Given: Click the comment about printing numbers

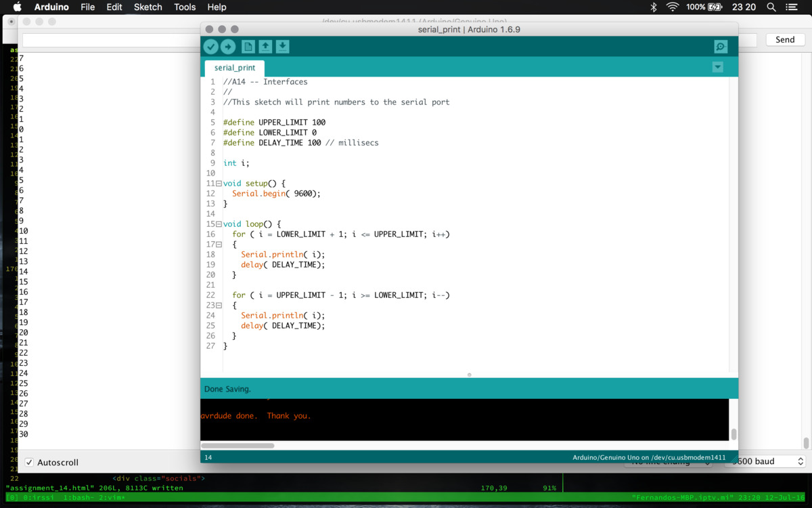Looking at the screenshot, I should (336, 102).
